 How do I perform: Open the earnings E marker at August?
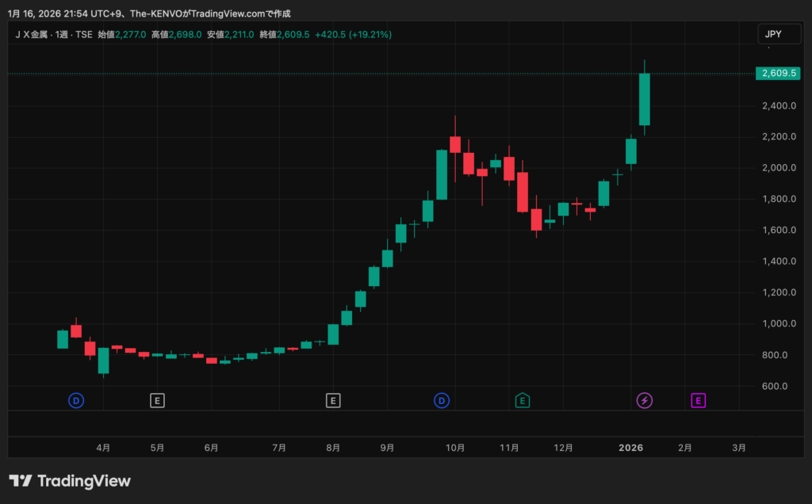(333, 401)
